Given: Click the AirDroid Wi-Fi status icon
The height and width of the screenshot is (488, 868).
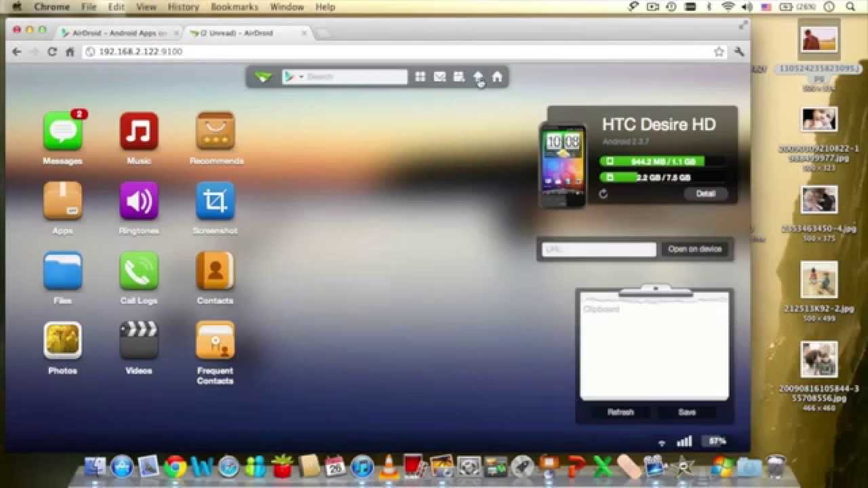Looking at the screenshot, I should [662, 443].
